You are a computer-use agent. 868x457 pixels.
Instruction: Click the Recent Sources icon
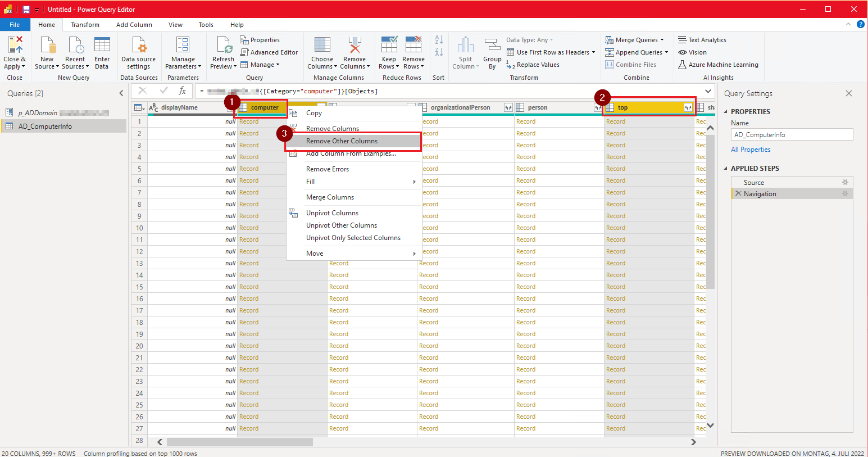pyautogui.click(x=75, y=44)
